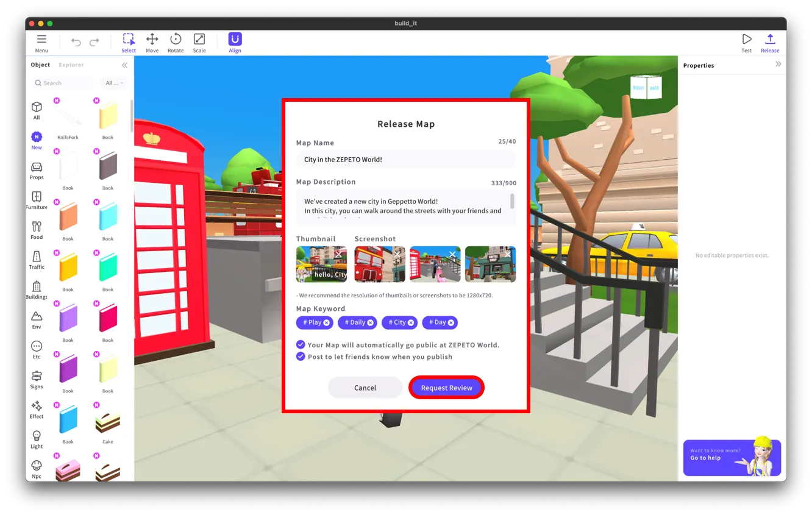The width and height of the screenshot is (812, 515).
Task: Pick the Cake object
Action: 108,423
